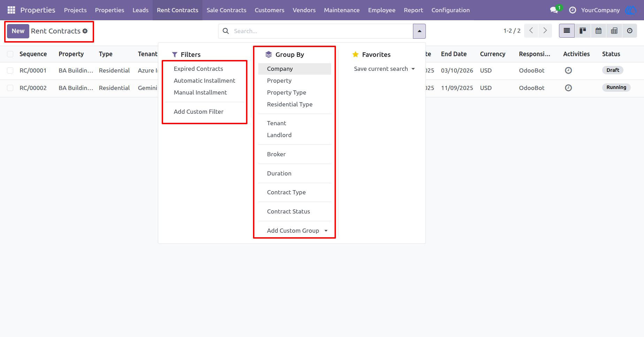
Task: Collapse the search options dropdown toggle
Action: pos(419,31)
